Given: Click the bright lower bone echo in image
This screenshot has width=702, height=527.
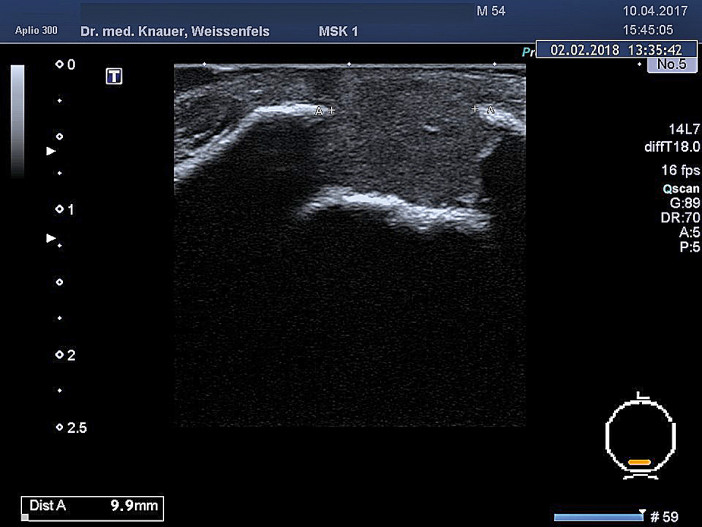Looking at the screenshot, I should point(396,210).
